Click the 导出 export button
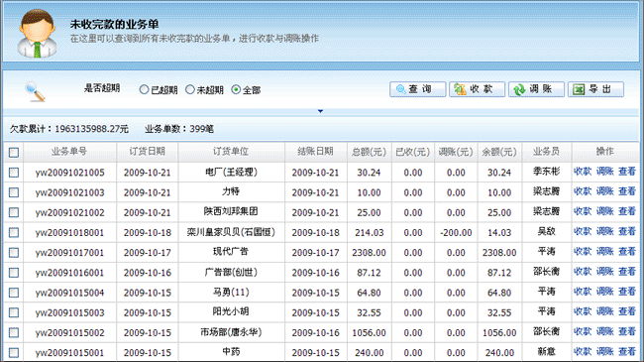This screenshot has height=362, width=644. (x=595, y=89)
